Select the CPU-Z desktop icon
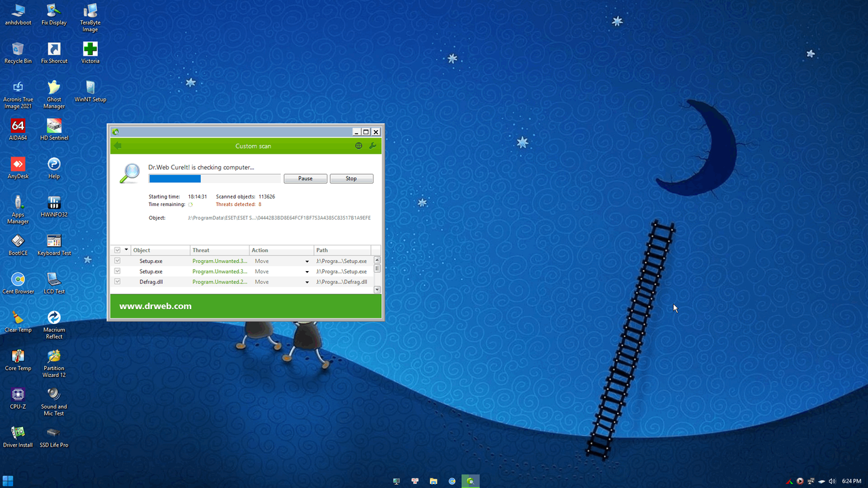This screenshot has width=868, height=488. click(x=18, y=399)
